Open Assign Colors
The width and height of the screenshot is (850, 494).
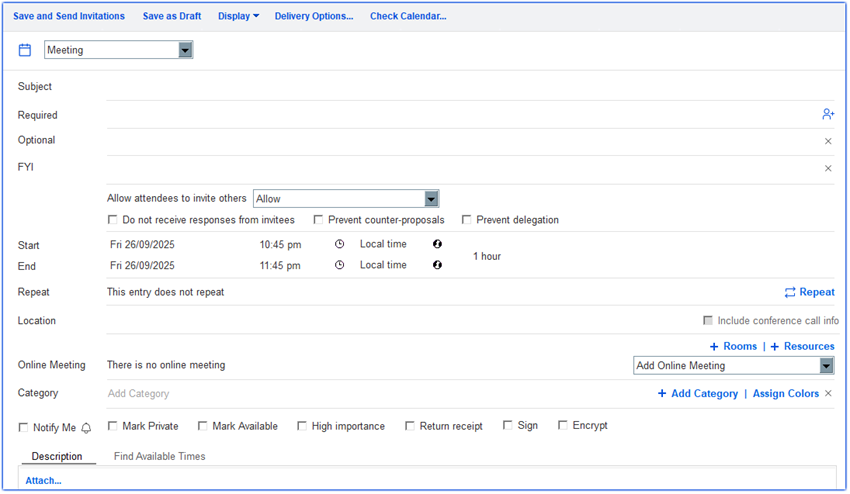click(785, 393)
